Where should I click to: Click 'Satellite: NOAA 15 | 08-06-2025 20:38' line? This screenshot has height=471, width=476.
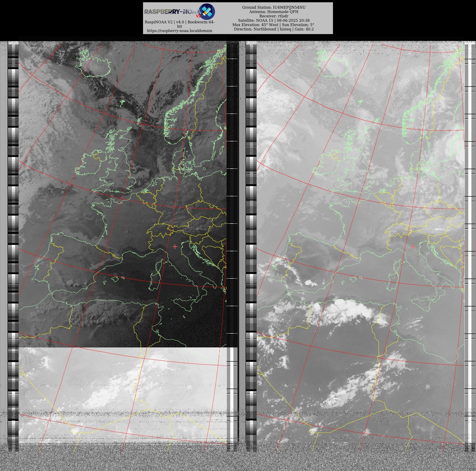tap(274, 20)
